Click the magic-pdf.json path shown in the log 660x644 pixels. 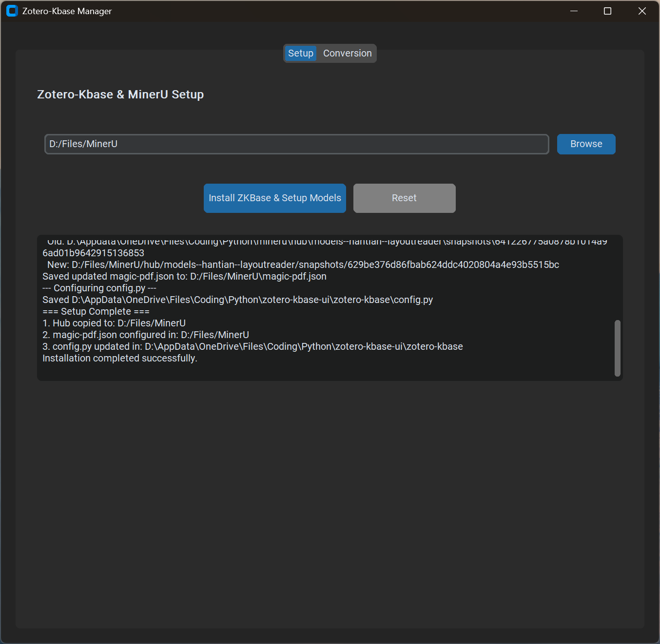click(184, 276)
